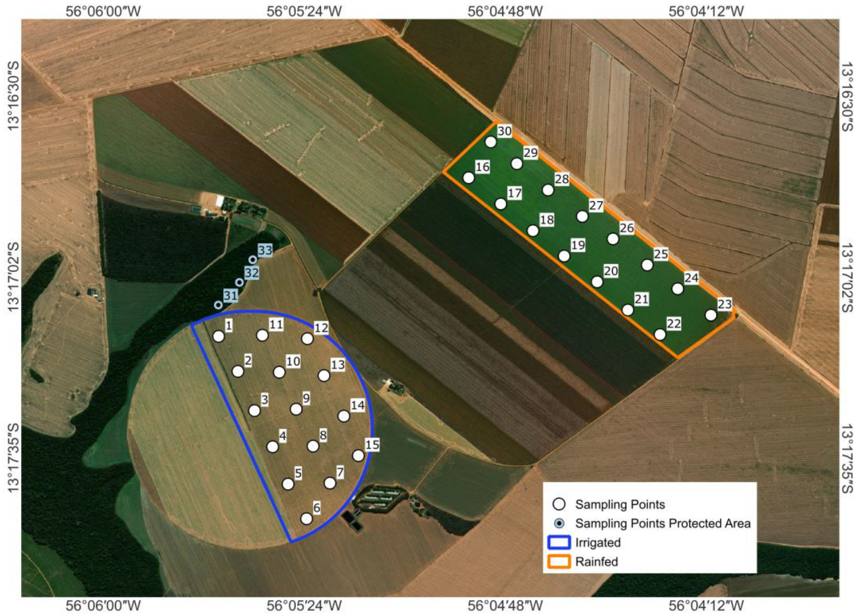Click sampling point 20 marker

(x=597, y=282)
